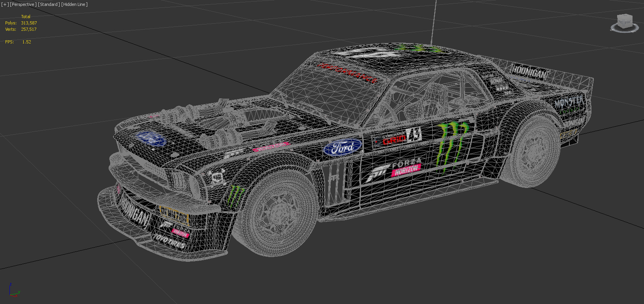Open the Hidden Line display menu
Screen dimensions: 644x304
click(75, 4)
